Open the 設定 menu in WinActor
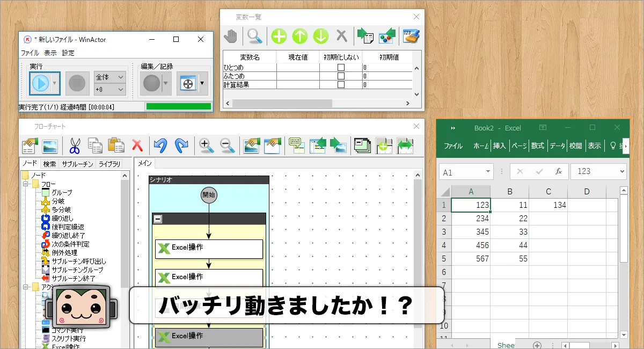Viewport: 644px width, 349px height. coord(68,53)
